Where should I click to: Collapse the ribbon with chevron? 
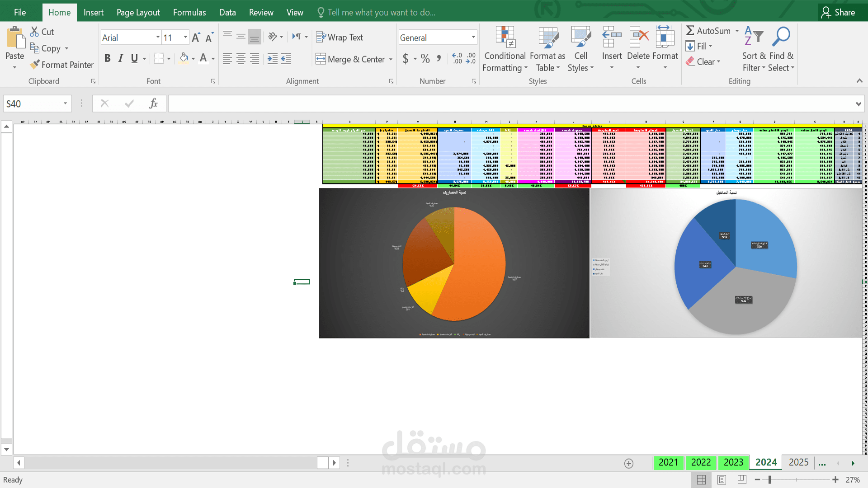[x=859, y=81]
